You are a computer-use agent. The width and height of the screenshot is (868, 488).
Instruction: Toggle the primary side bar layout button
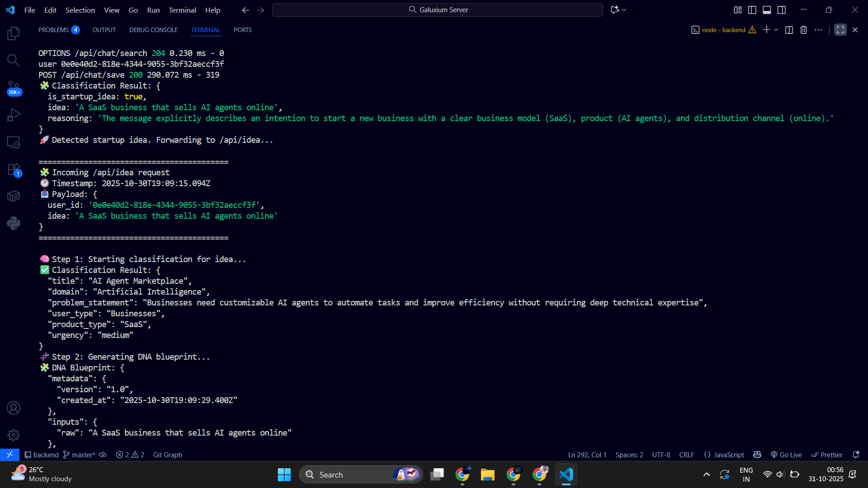click(752, 10)
